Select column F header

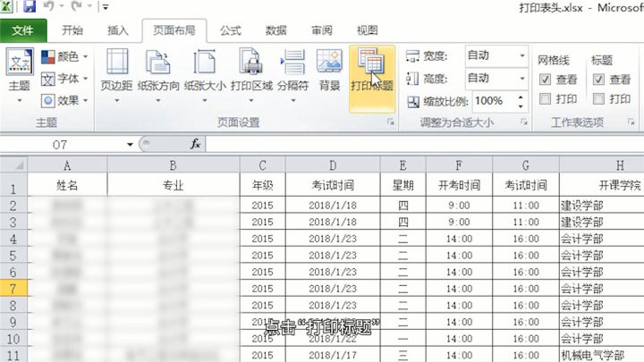[459, 165]
